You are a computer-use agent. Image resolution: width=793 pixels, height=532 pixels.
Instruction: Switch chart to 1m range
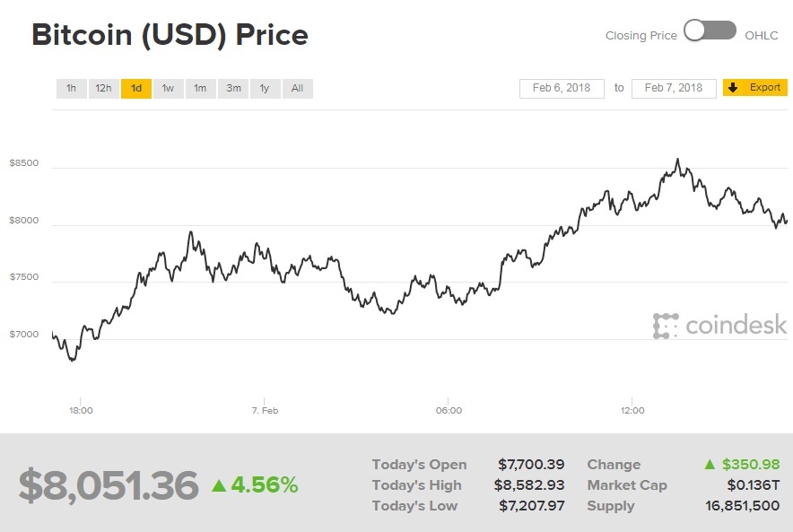coord(200,88)
